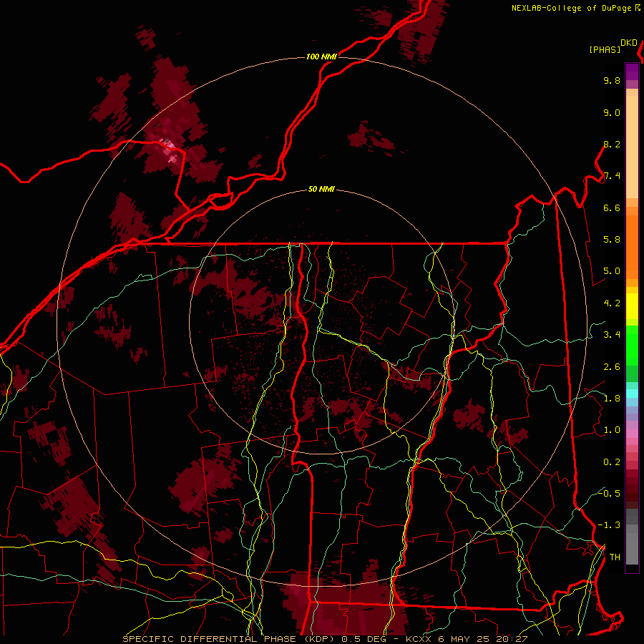Click the 100 NMI range ring label
644x644 pixels.
(321, 57)
